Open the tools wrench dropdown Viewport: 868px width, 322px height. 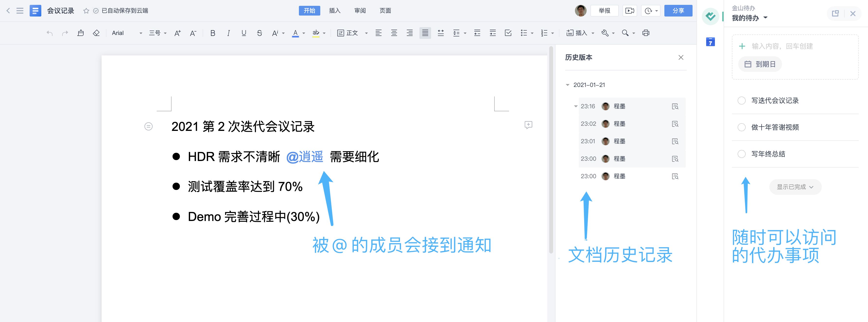point(608,33)
